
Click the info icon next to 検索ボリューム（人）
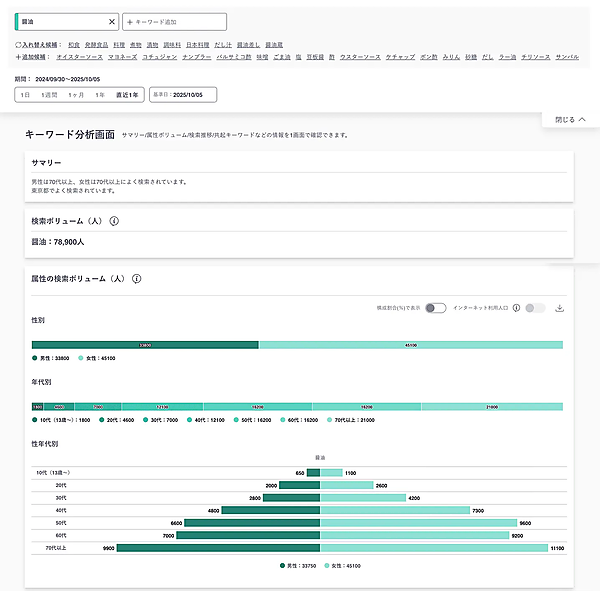coord(114,221)
